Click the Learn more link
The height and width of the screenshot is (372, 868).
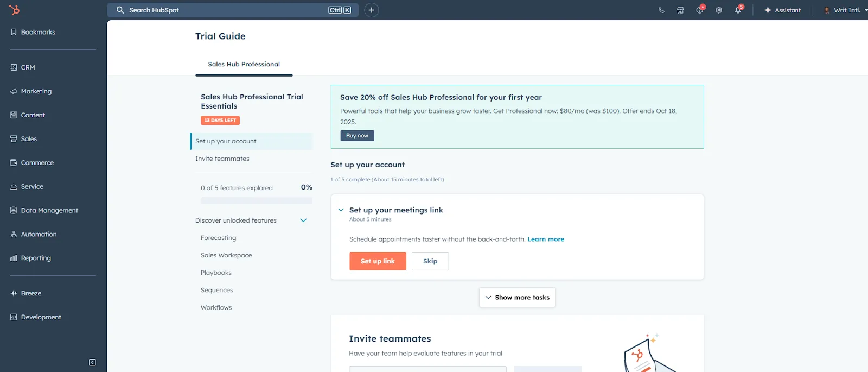[546, 239]
